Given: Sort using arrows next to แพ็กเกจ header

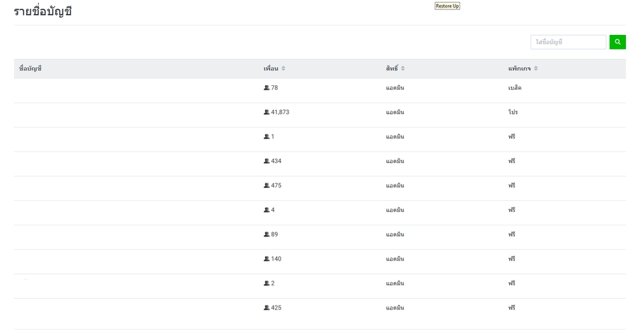Looking at the screenshot, I should 536,68.
